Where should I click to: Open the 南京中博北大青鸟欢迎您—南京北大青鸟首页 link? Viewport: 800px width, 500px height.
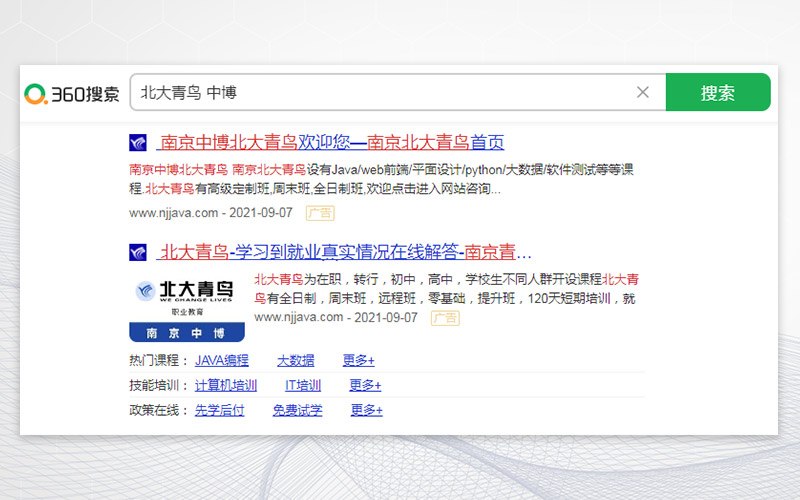point(330,142)
